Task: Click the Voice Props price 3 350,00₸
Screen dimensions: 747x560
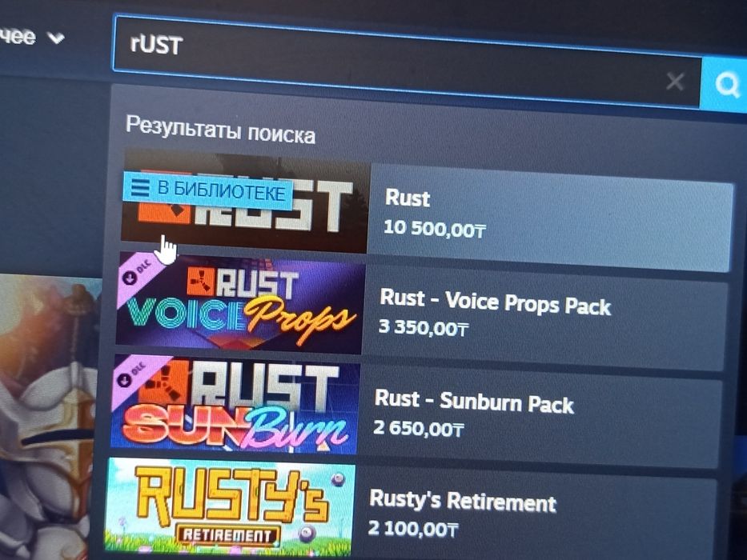Action: 424,327
